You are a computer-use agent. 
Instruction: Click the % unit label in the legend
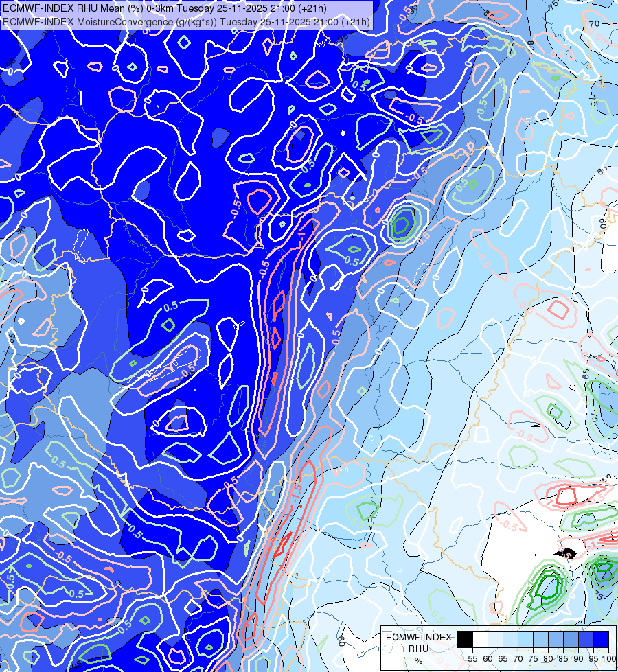tap(419, 661)
